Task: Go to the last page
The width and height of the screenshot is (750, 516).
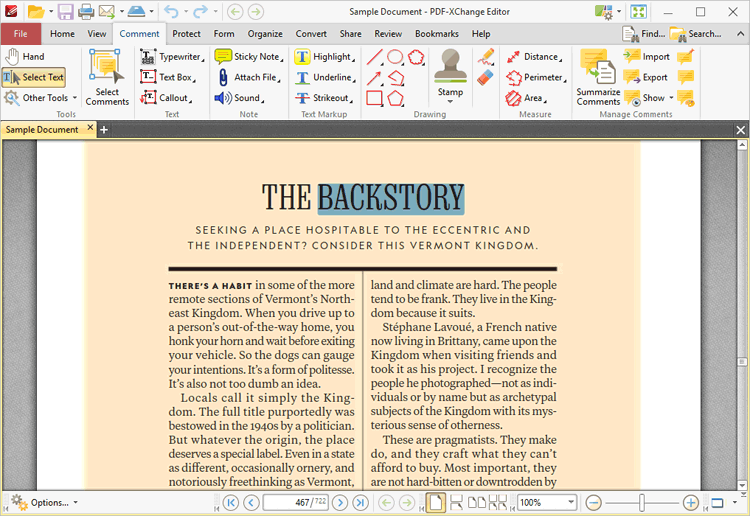Action: [361, 503]
